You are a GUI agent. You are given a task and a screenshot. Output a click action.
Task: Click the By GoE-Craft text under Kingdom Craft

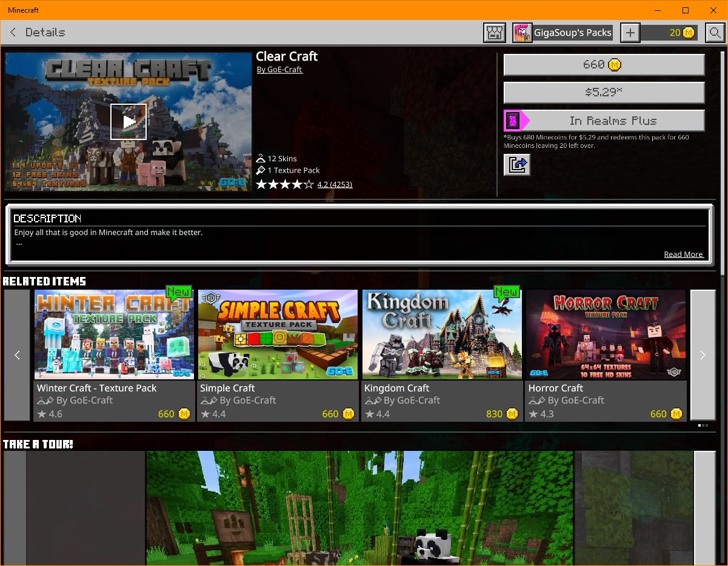(x=412, y=401)
